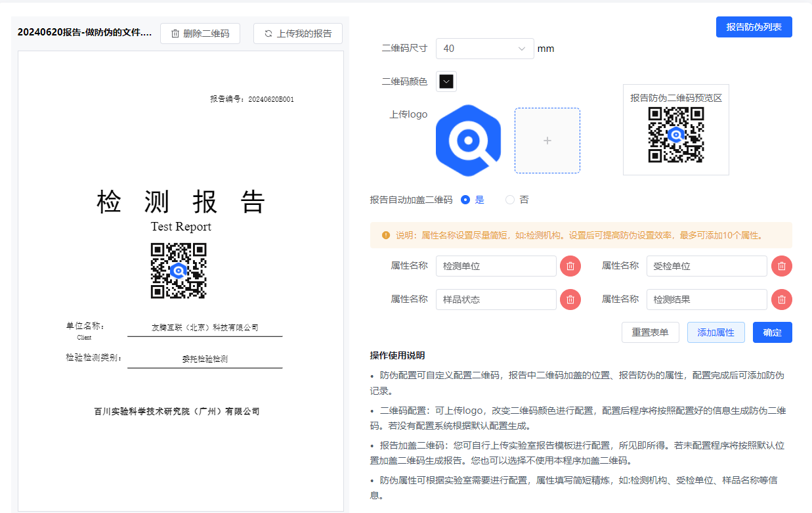Click the 上传logo label

tap(408, 114)
